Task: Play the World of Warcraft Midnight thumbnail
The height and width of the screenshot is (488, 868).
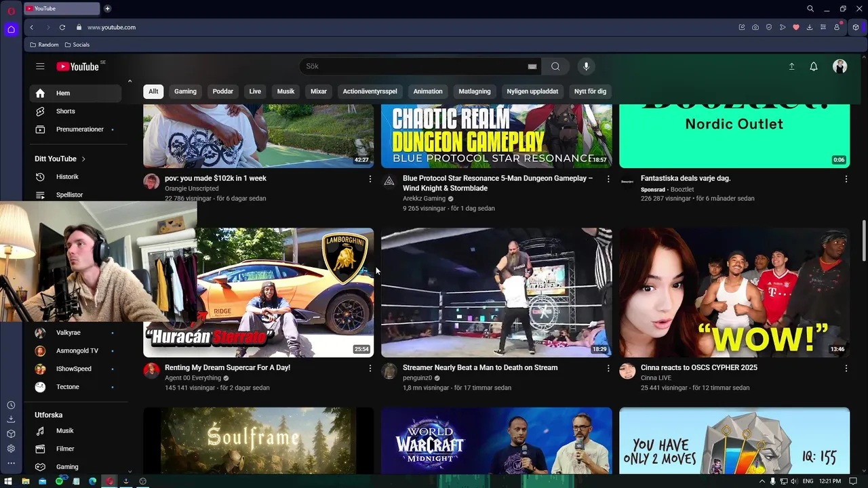Action: pyautogui.click(x=496, y=441)
